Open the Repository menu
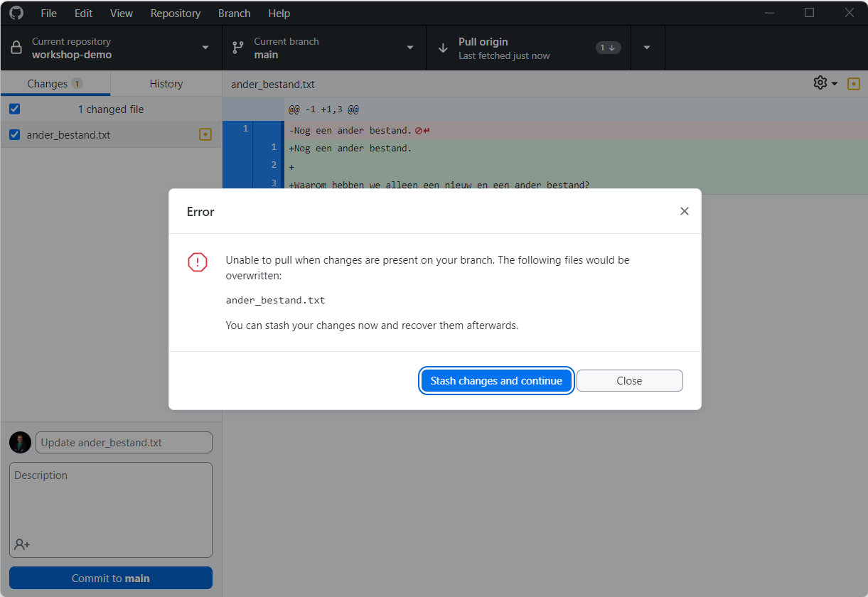Screen dimensions: 868x597 click(x=175, y=13)
